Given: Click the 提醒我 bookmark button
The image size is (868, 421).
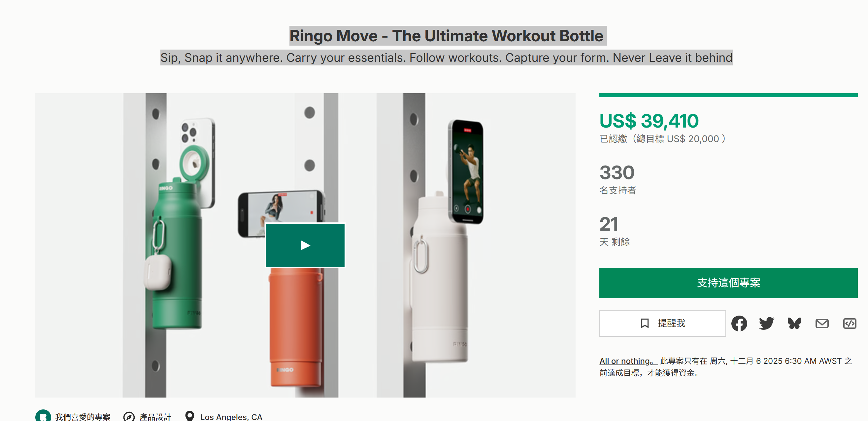Looking at the screenshot, I should (662, 323).
